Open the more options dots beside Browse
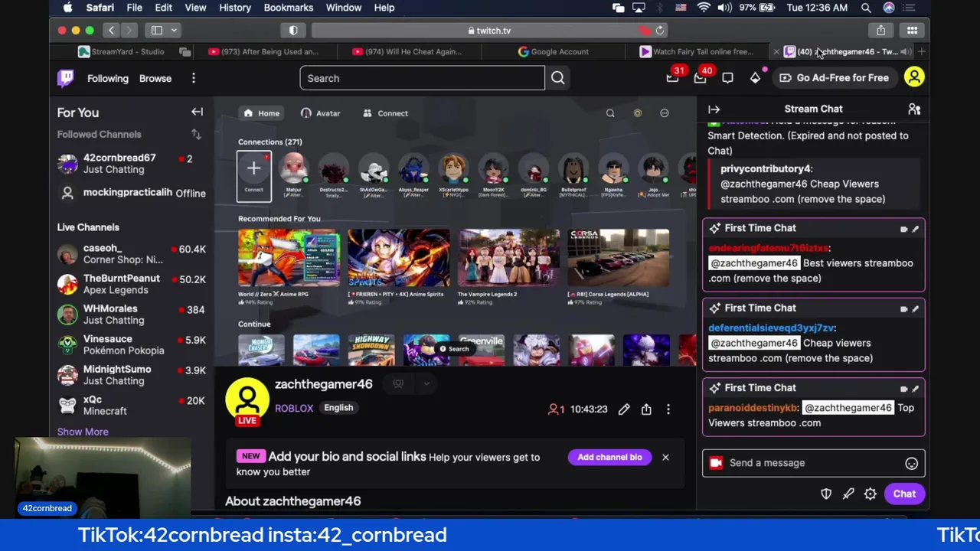Screen dimensions: 980x551 [x=194, y=78]
